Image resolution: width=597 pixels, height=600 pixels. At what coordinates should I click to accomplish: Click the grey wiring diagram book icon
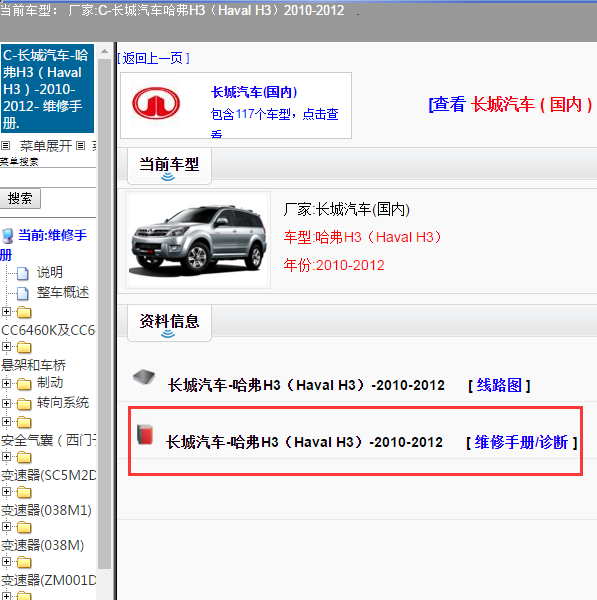coord(144,377)
